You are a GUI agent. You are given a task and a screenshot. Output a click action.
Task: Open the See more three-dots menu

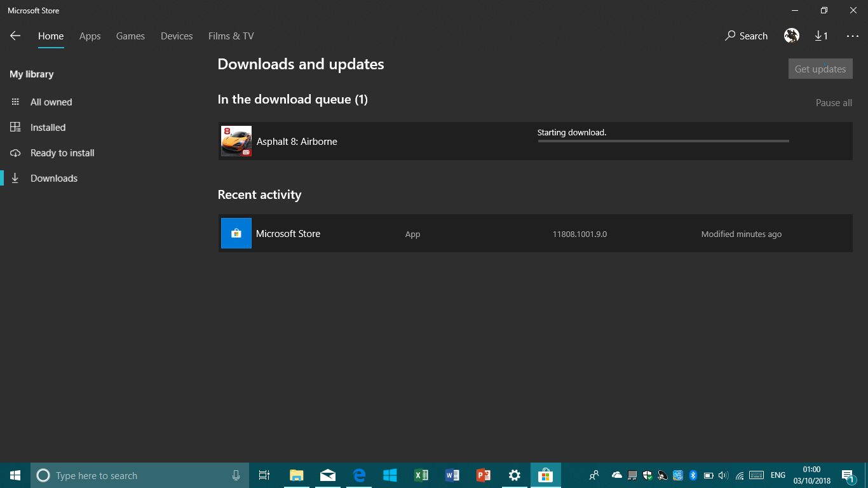[x=853, y=36]
